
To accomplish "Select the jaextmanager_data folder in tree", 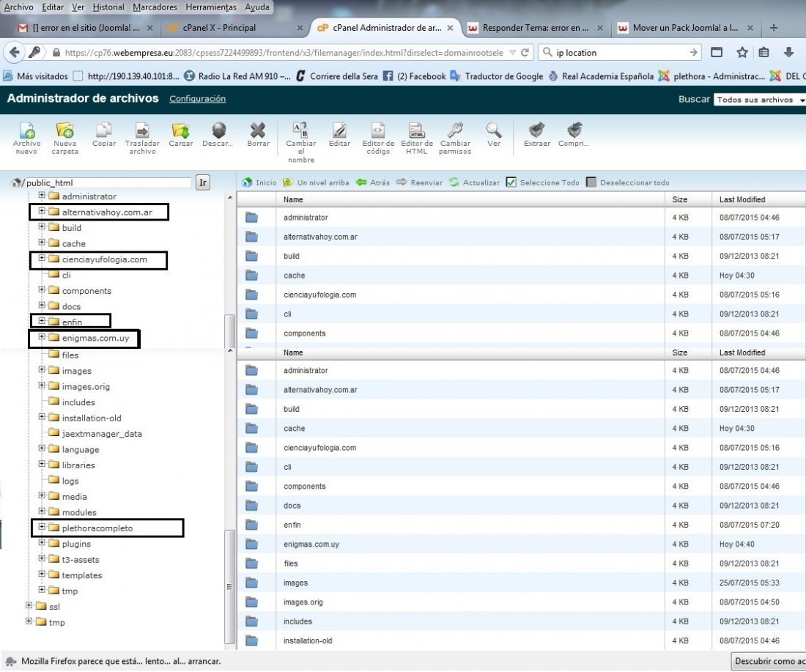I will click(x=102, y=433).
